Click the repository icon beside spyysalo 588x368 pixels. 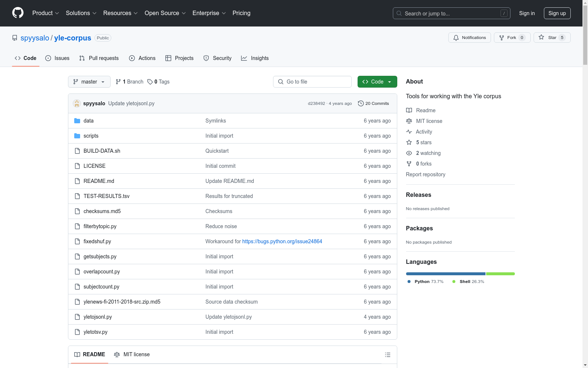pyautogui.click(x=15, y=38)
